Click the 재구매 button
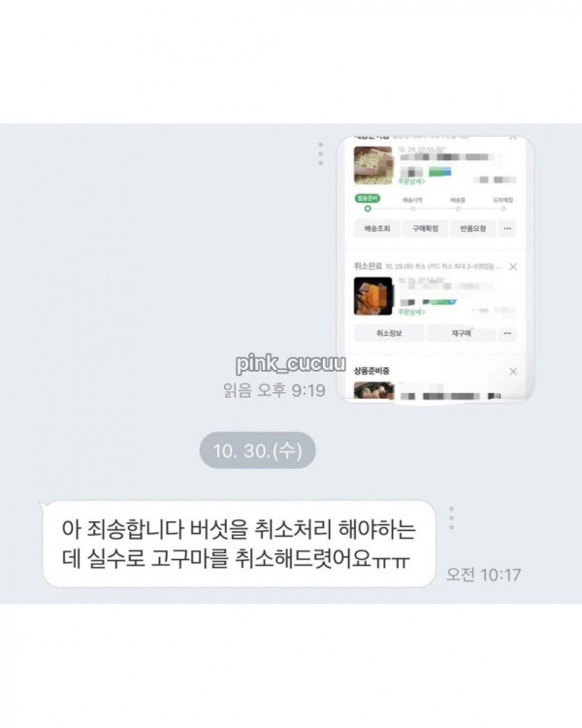Viewport: 582px width, 728px height. [461, 333]
